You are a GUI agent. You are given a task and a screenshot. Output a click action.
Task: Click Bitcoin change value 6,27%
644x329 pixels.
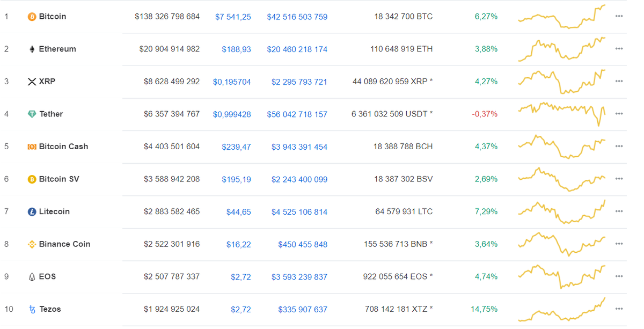pyautogui.click(x=486, y=17)
